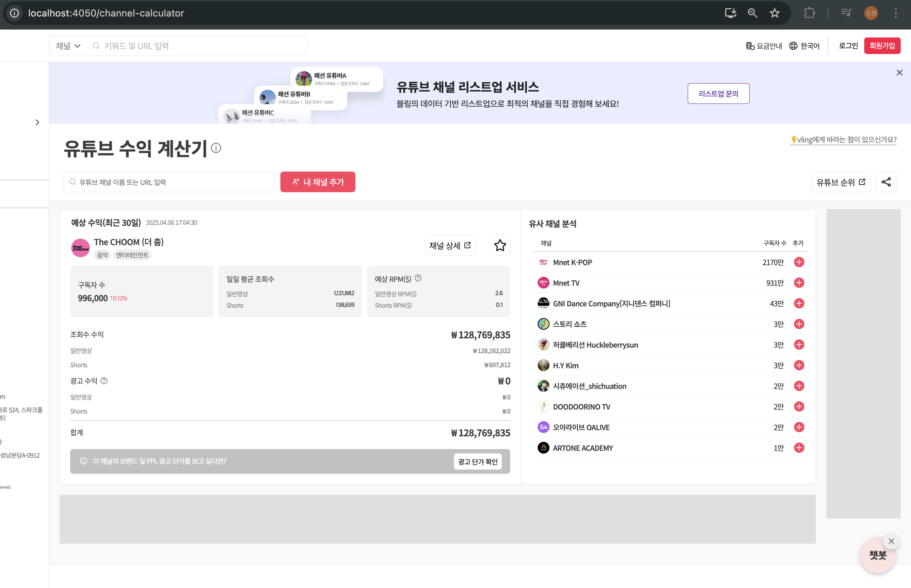Add 스토리 쇼츠 channel with plus icon
911x588 pixels.
coord(799,324)
